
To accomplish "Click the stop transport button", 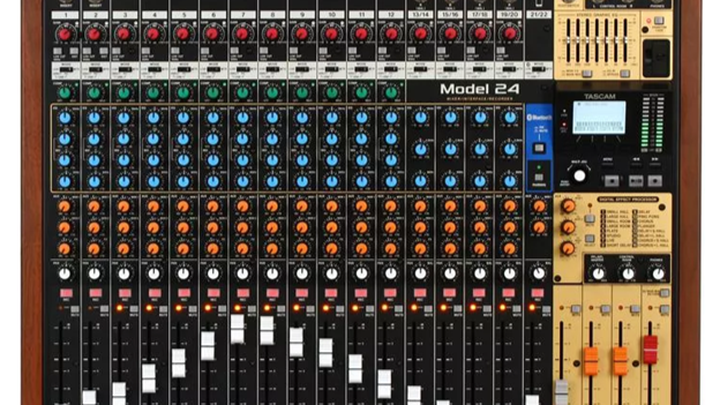I will 611,181.
